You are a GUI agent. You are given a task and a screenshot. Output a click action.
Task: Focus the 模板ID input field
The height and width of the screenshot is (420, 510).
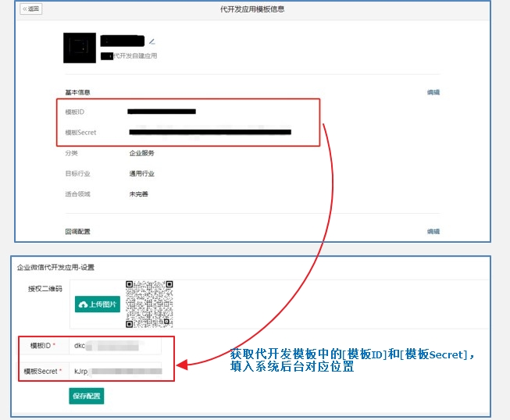click(115, 345)
